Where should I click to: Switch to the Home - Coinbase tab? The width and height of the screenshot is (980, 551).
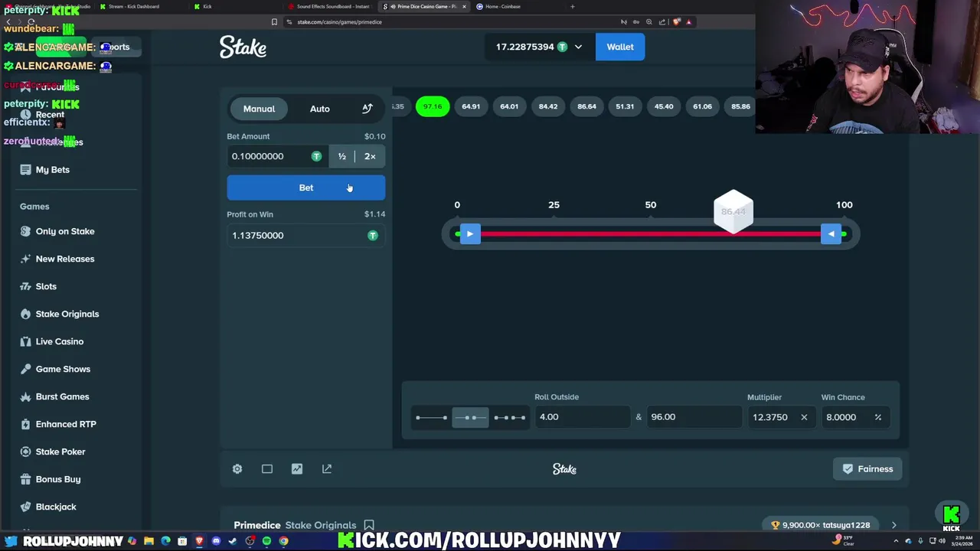pyautogui.click(x=501, y=6)
